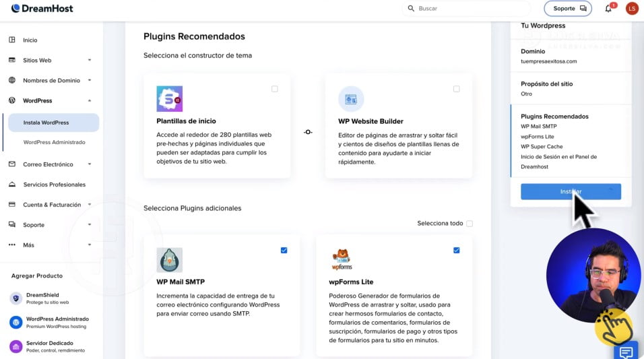
Task: Open the notifications bell
Action: pyautogui.click(x=608, y=9)
